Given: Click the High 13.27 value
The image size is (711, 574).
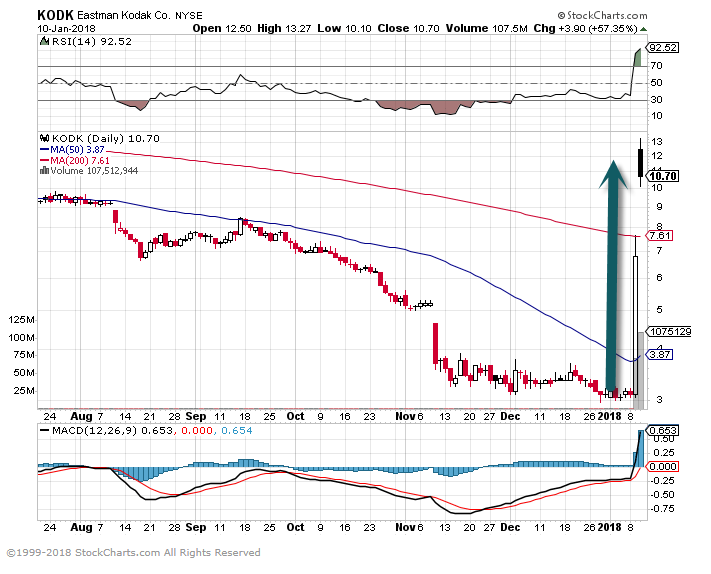Looking at the screenshot, I should click(284, 29).
